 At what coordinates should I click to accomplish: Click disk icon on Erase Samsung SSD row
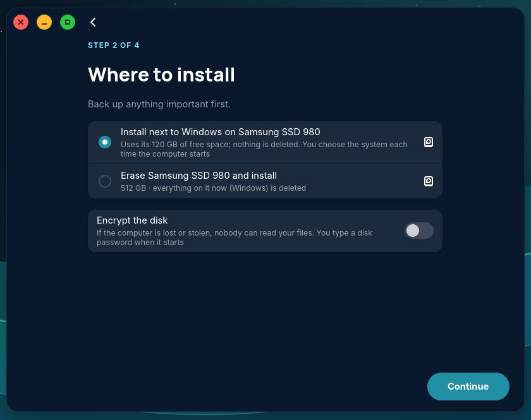(429, 181)
